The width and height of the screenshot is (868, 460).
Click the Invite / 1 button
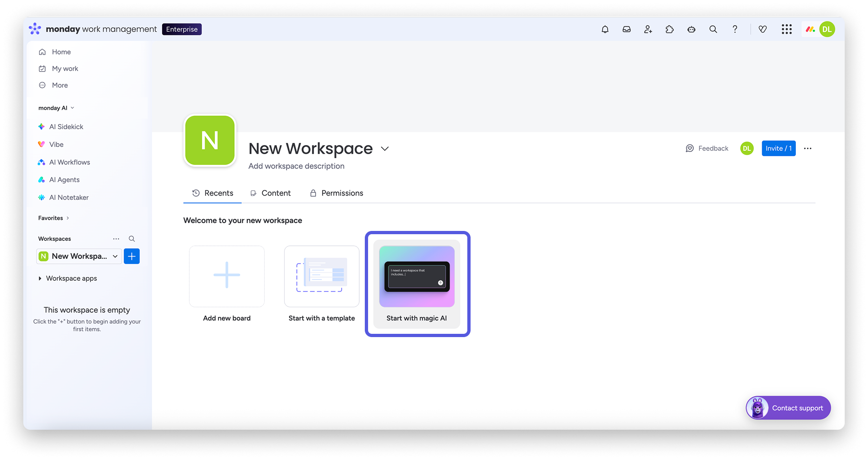pyautogui.click(x=779, y=149)
